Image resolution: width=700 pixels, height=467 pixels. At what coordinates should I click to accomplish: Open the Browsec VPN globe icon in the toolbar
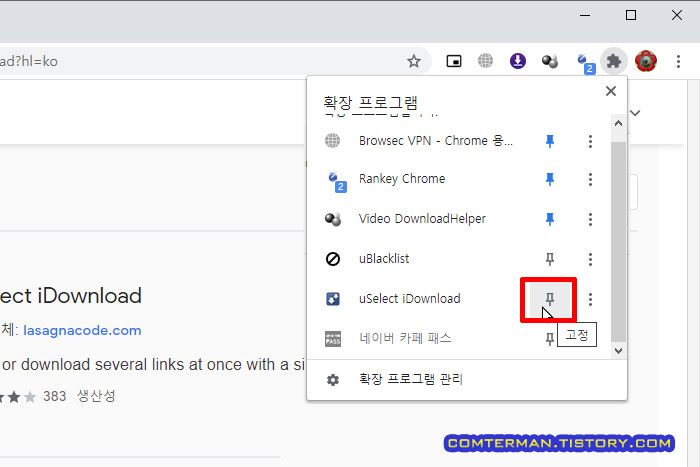[x=485, y=61]
